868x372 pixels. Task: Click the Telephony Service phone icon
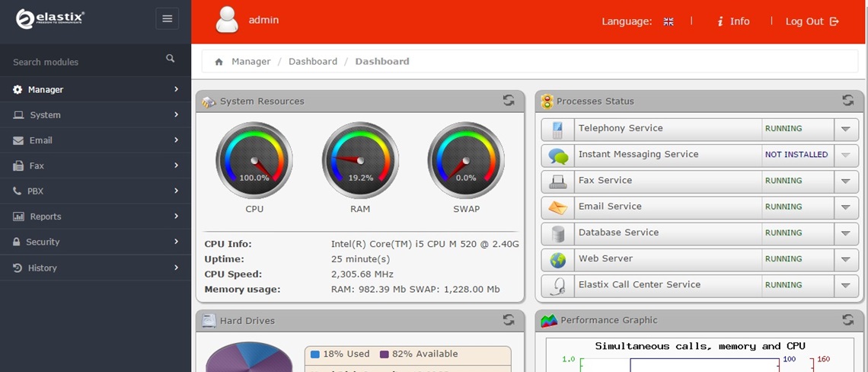(557, 129)
